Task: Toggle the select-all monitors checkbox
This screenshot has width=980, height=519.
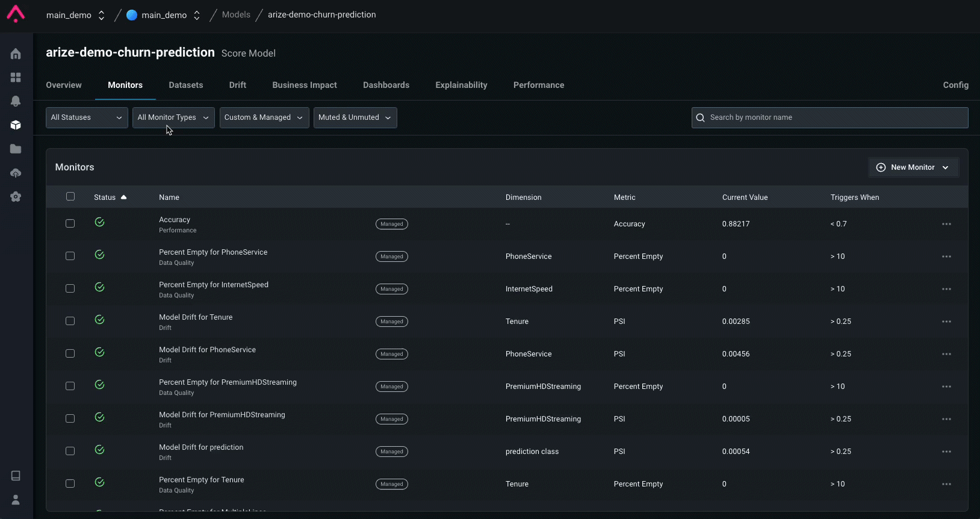Action: click(70, 196)
